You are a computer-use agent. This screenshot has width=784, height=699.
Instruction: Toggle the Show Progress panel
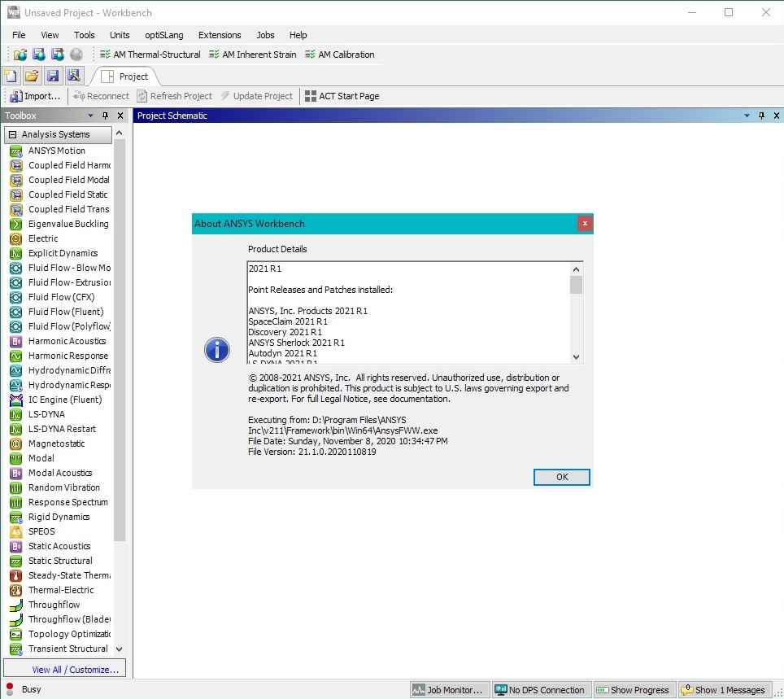pos(632,690)
